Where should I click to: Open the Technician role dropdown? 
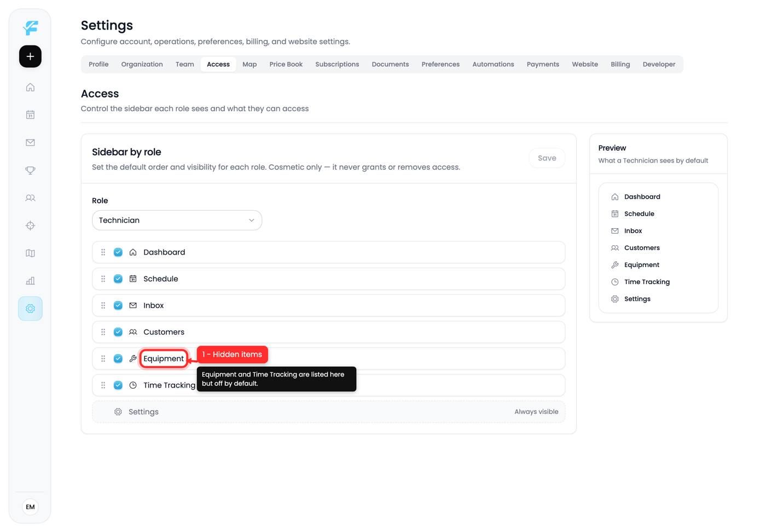click(x=177, y=220)
